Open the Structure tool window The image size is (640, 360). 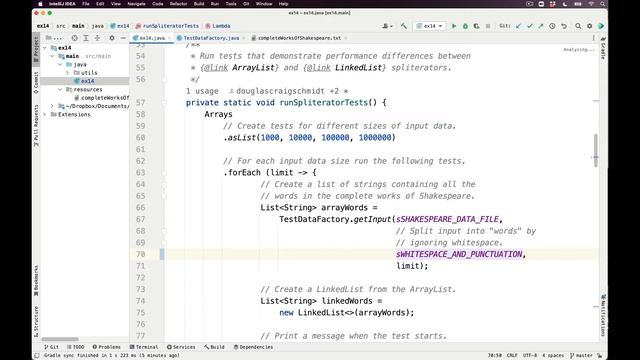(x=36, y=322)
